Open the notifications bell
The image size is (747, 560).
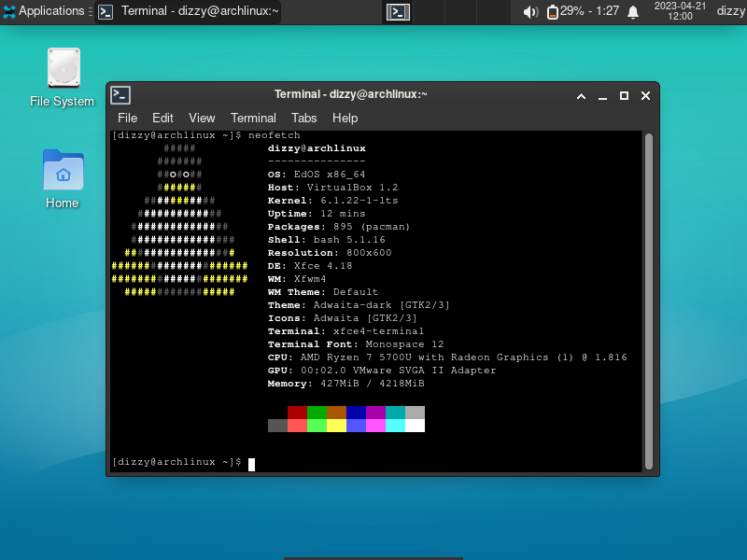(x=633, y=12)
